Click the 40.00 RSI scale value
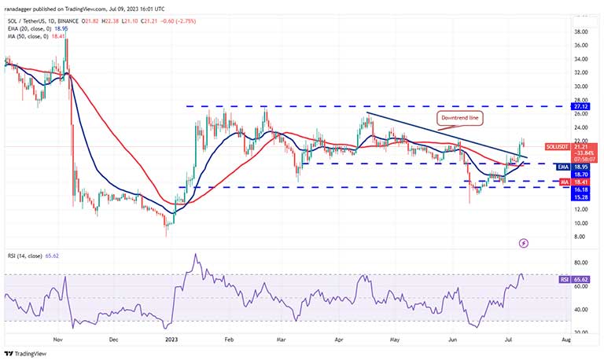The width and height of the screenshot is (604, 364). (x=580, y=310)
